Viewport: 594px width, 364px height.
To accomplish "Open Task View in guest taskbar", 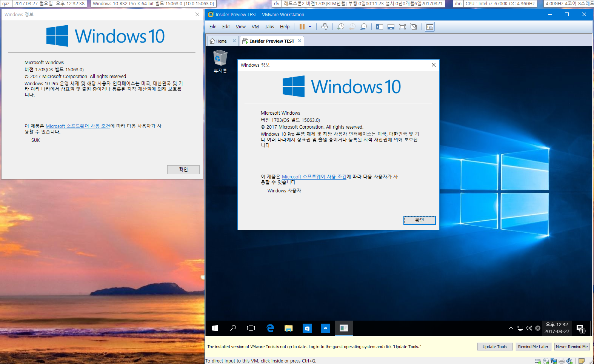I will click(x=251, y=328).
